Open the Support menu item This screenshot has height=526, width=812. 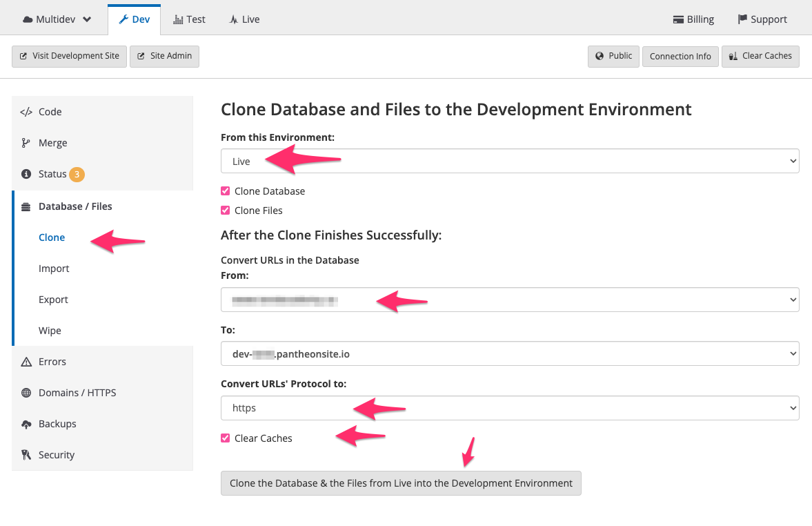[x=762, y=20]
